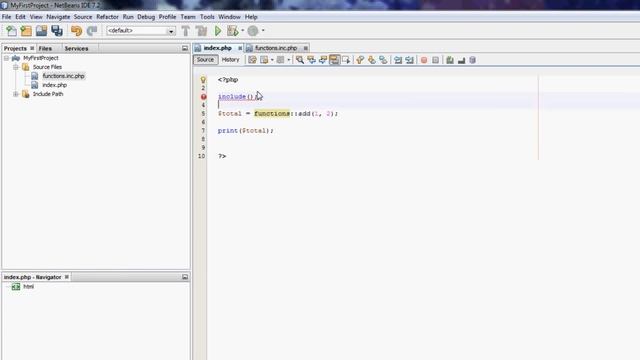The image size is (640, 360).
Task: Click the Debug Project icon
Action: tap(233, 31)
